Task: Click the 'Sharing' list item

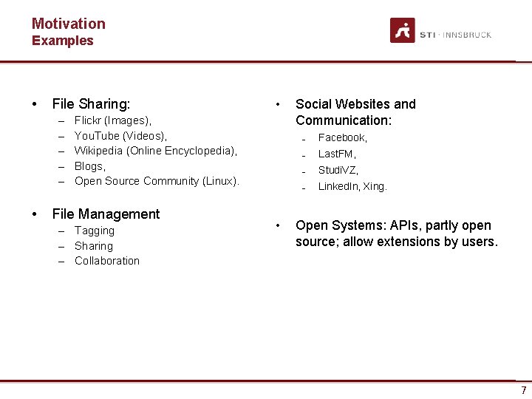Action: [94, 246]
